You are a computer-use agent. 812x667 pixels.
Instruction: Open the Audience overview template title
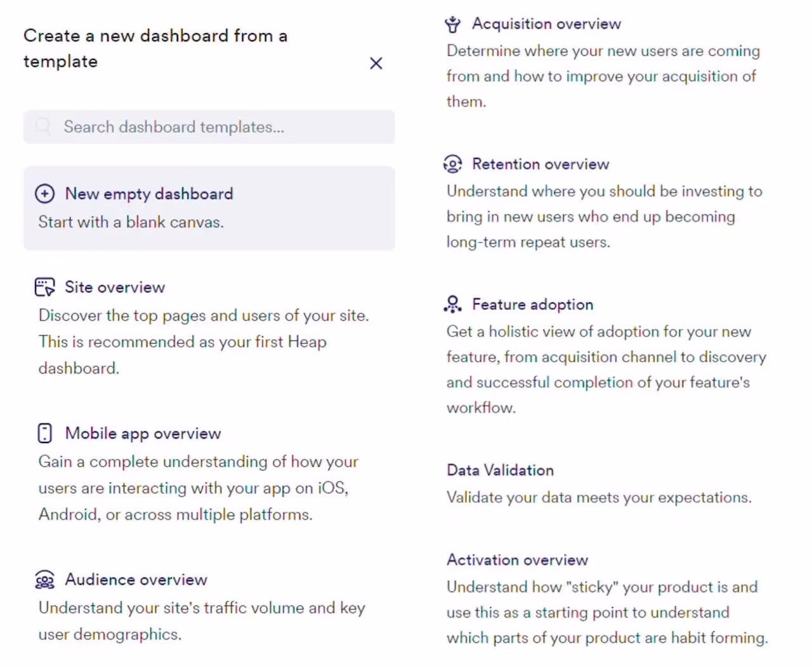click(136, 580)
